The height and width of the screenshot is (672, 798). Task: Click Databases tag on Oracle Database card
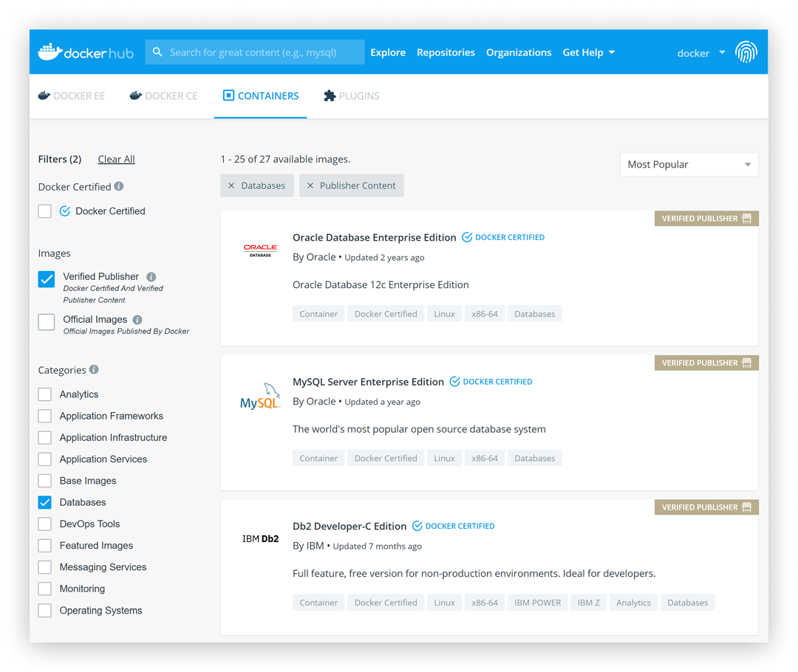point(534,314)
